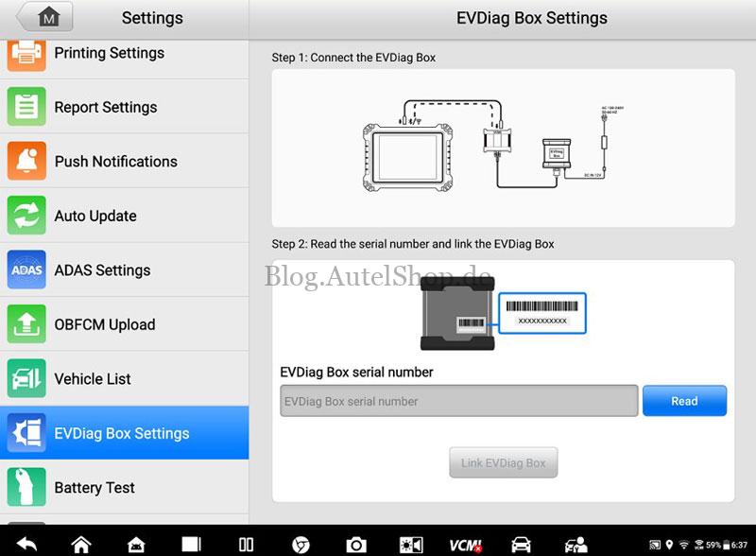Click the 'Step 1: Connect the EVDiag Box' text
This screenshot has height=556, width=756.
click(x=353, y=58)
